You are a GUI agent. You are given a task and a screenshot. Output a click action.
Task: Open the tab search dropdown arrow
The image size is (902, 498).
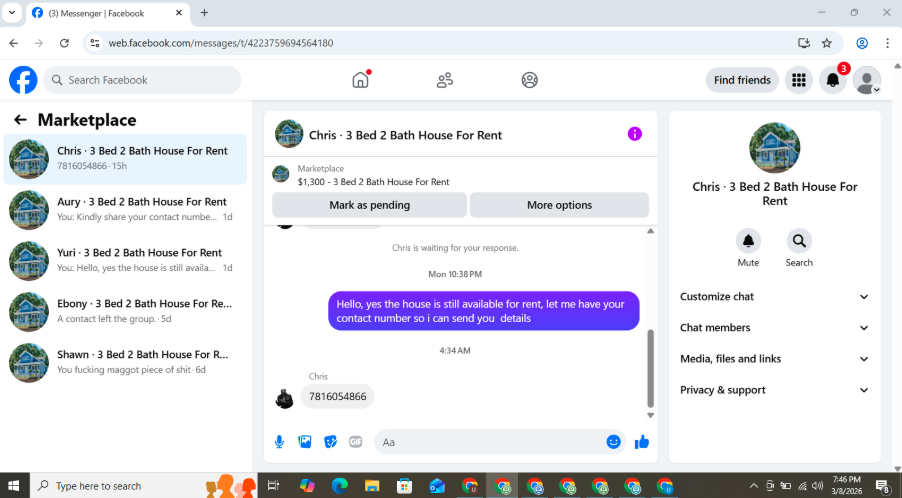click(12, 13)
